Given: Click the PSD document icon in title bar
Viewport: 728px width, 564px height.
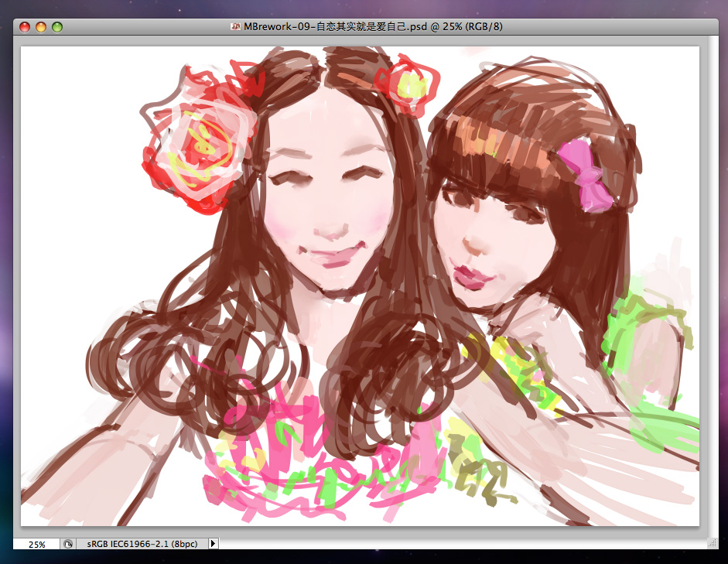Looking at the screenshot, I should [x=235, y=27].
